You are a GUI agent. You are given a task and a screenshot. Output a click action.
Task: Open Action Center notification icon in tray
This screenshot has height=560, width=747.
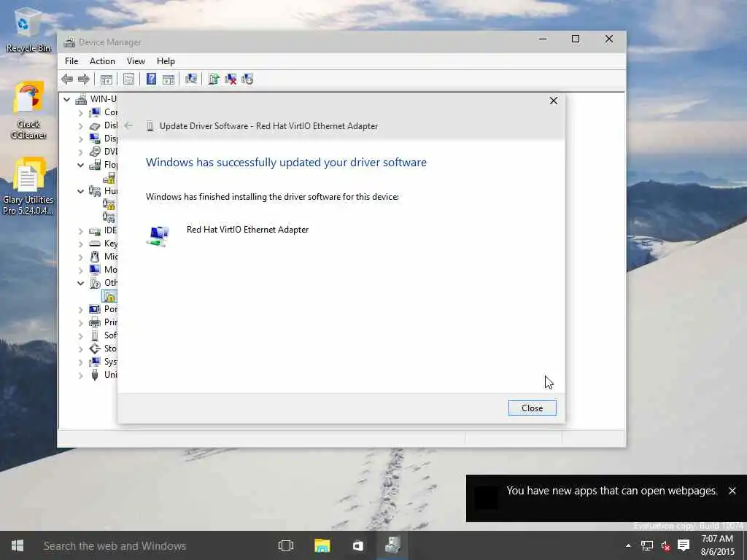point(684,545)
